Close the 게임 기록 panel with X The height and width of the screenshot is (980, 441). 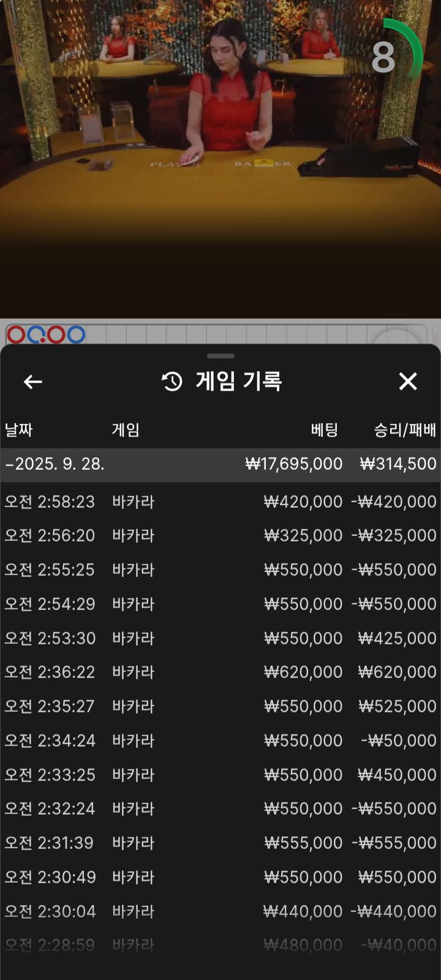coord(408,382)
